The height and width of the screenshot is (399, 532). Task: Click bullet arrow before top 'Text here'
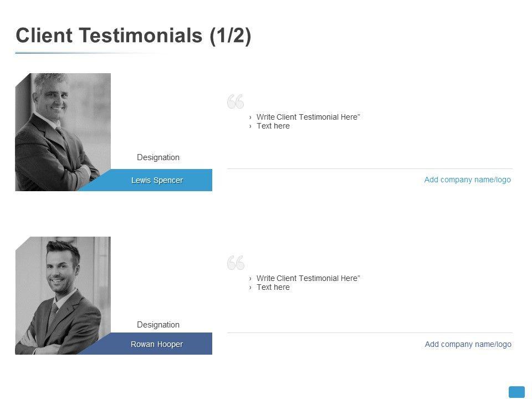(x=250, y=126)
